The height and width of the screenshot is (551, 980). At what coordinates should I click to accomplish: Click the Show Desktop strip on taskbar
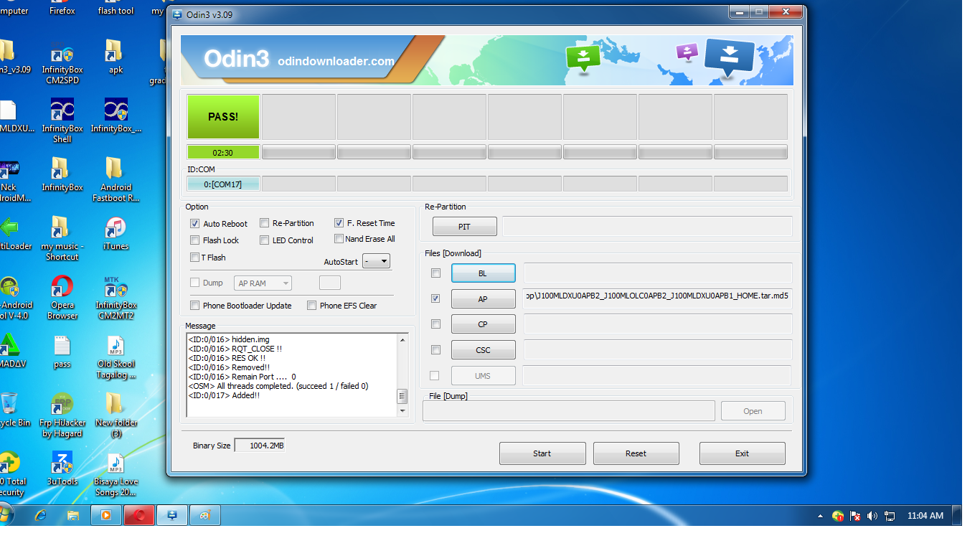[x=957, y=515]
